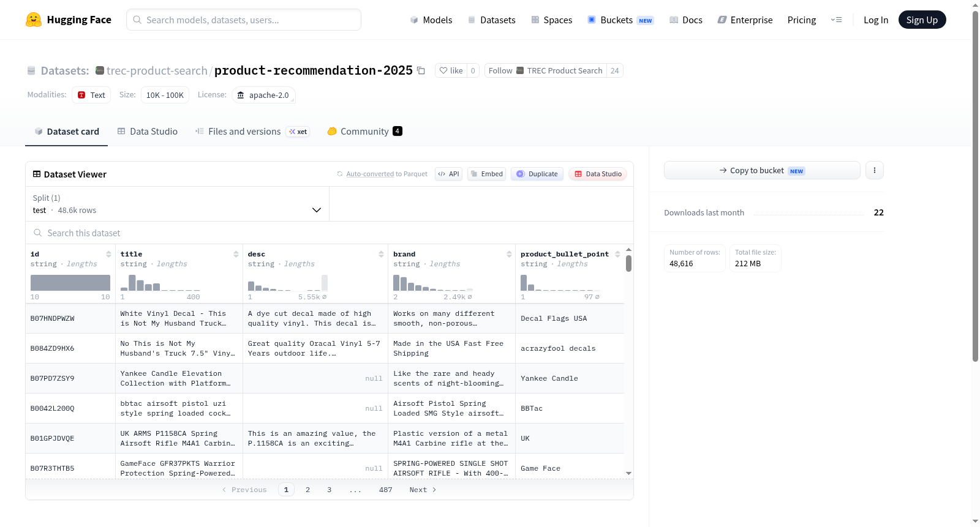
Task: Click the Hugging Face logo icon
Action: (x=34, y=20)
